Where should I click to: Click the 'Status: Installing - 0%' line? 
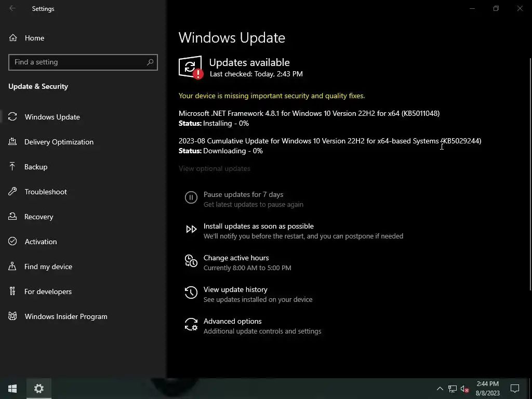coord(214,124)
